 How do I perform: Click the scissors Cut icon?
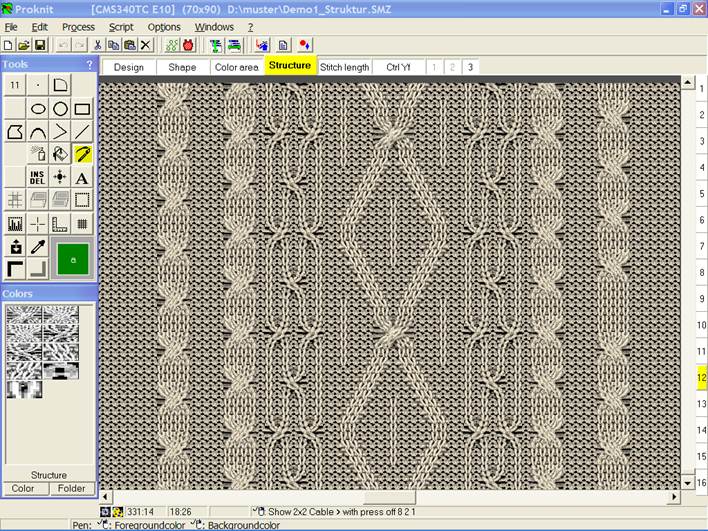(x=97, y=45)
